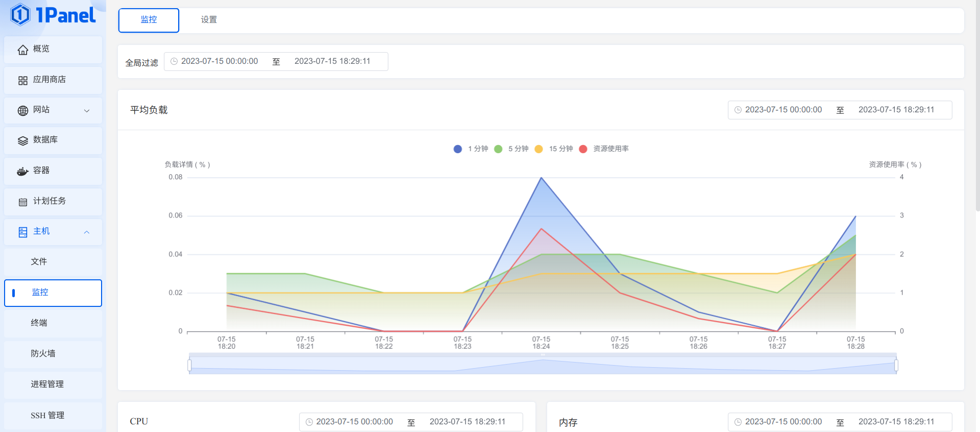Open 文件 under 主机
The width and height of the screenshot is (980, 432).
53,262
